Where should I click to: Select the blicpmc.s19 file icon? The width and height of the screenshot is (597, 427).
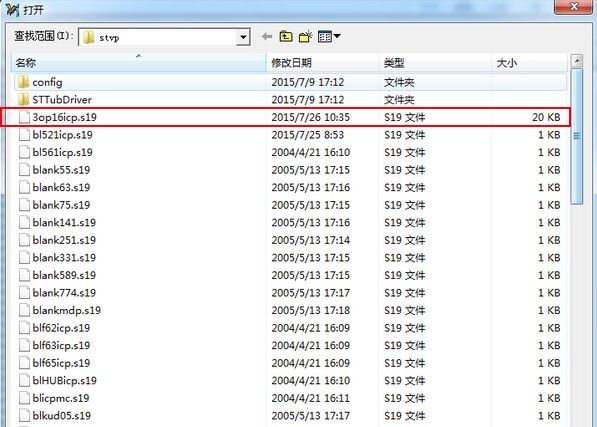tap(24, 398)
